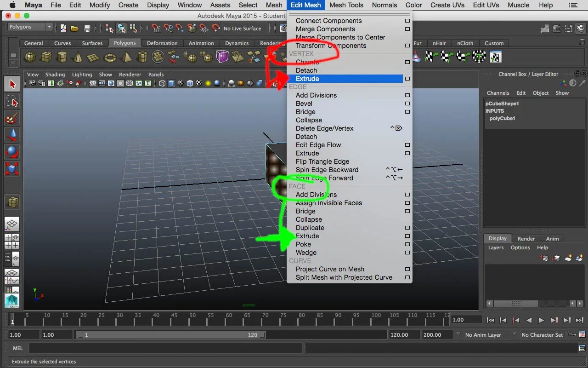
Task: Choose the Rotate tool sphere icon
Action: tap(12, 152)
